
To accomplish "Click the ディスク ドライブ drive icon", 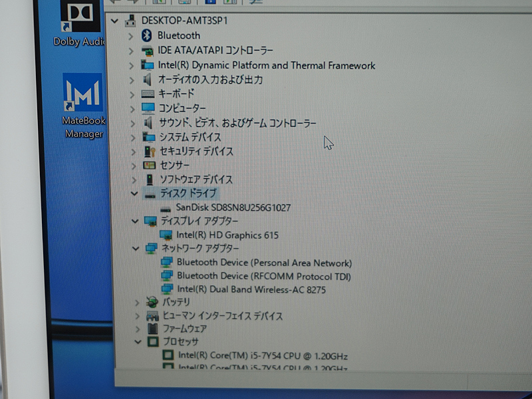I will [150, 195].
